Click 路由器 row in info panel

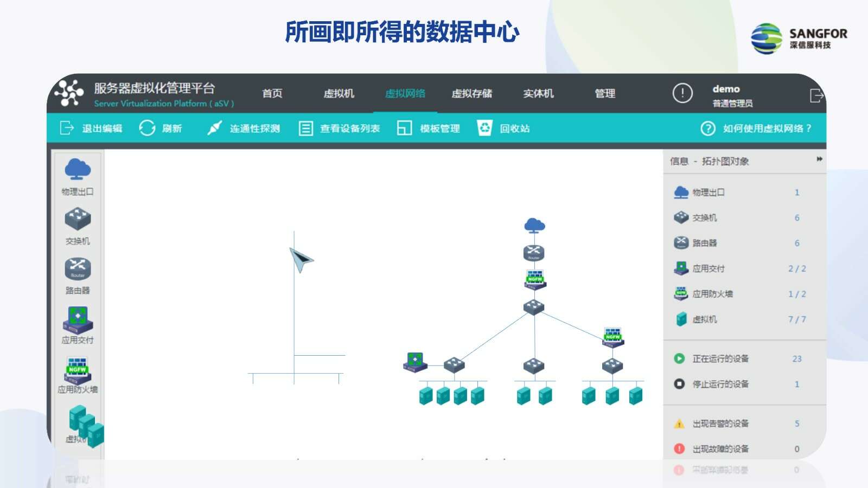[x=744, y=243]
